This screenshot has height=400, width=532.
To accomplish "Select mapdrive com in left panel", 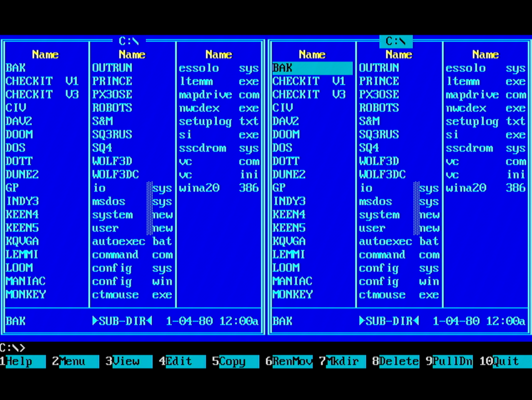I will (219, 95).
